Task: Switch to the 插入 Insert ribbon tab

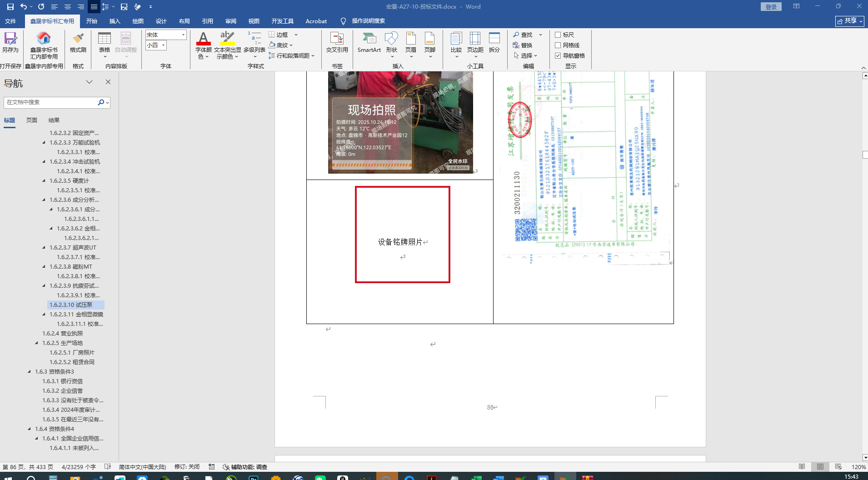Action: pos(115,21)
